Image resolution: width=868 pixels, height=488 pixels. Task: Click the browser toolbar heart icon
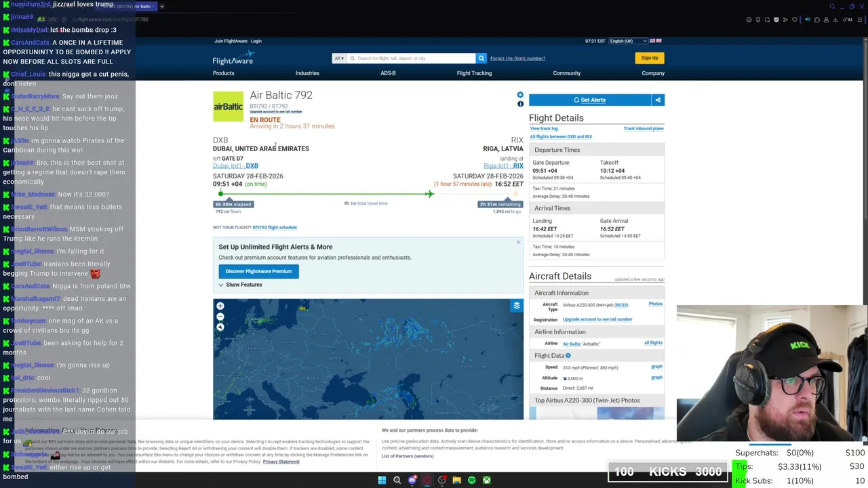[x=795, y=20]
